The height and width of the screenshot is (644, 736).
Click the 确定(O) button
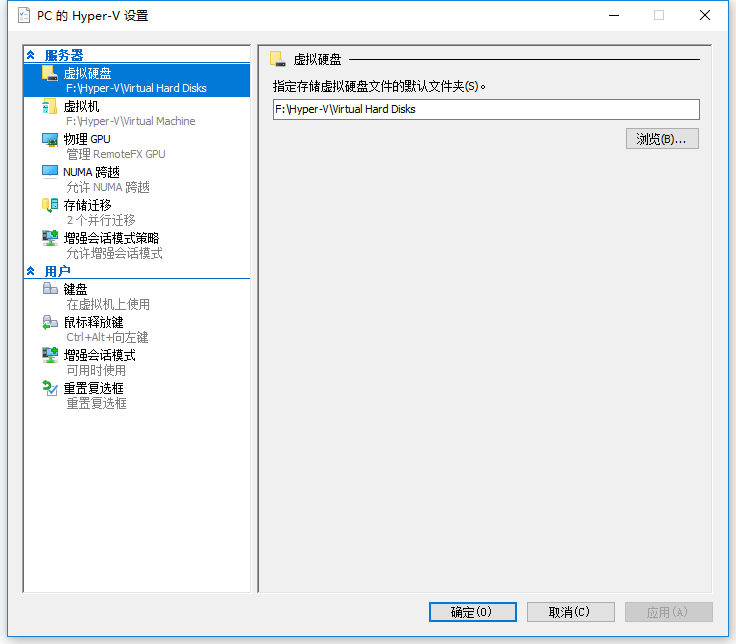(x=473, y=612)
